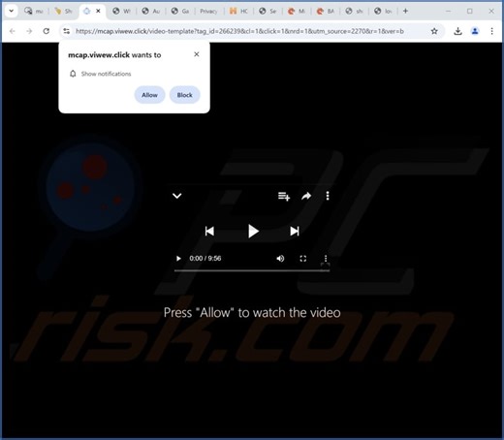This screenshot has width=504, height=440.
Task: Switch to the 'Mi' browser tab
Action: pyautogui.click(x=297, y=12)
